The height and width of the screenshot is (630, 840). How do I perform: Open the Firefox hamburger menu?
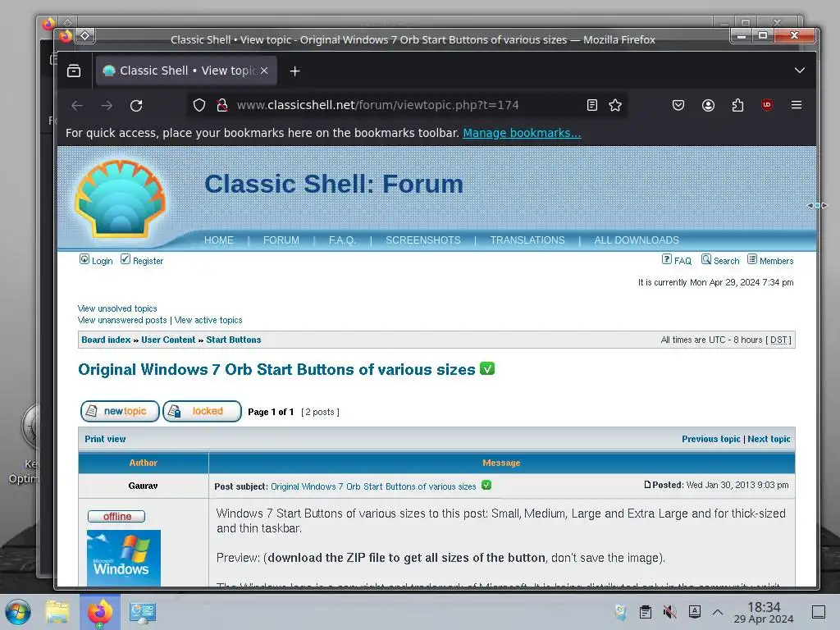click(797, 105)
